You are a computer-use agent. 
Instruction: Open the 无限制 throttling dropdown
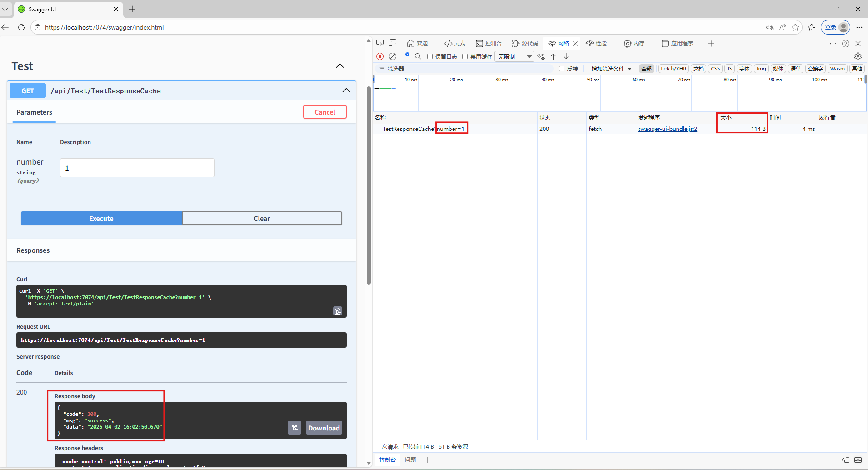click(x=514, y=56)
